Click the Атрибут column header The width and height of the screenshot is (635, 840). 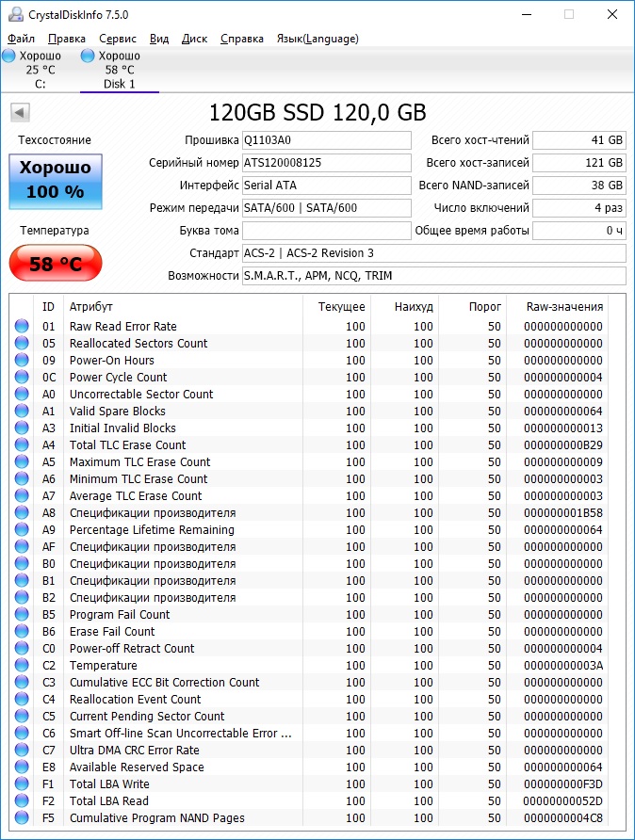183,306
